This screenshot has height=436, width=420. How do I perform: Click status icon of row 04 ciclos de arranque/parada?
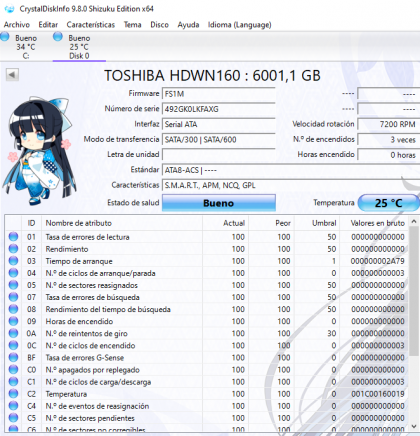tap(13, 273)
